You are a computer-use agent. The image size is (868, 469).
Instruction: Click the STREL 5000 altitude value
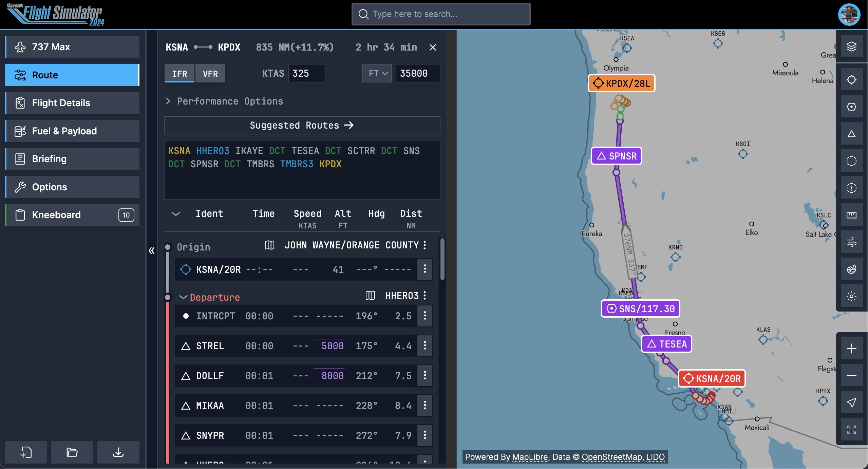coord(332,346)
